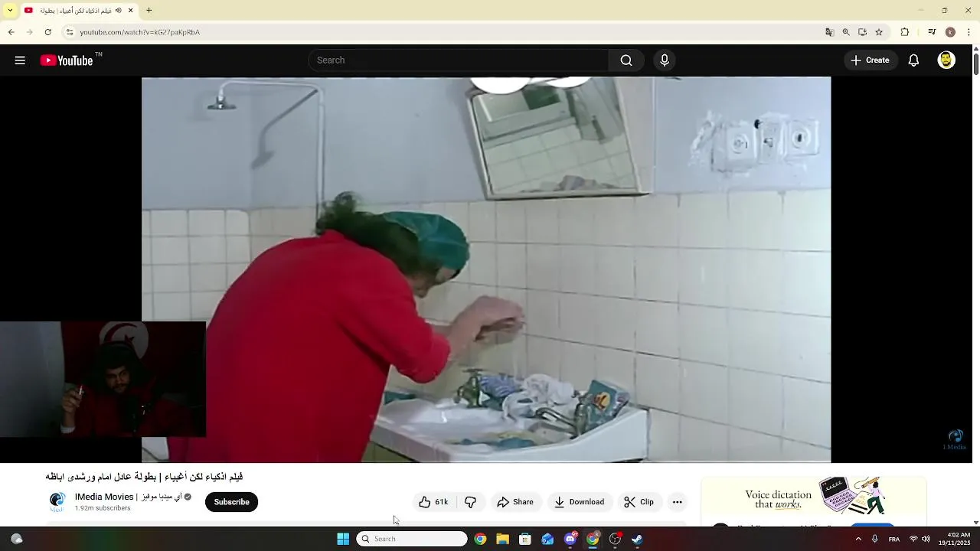Open IMedia Movies channel name link
This screenshot has width=980, height=551.
[x=128, y=497]
